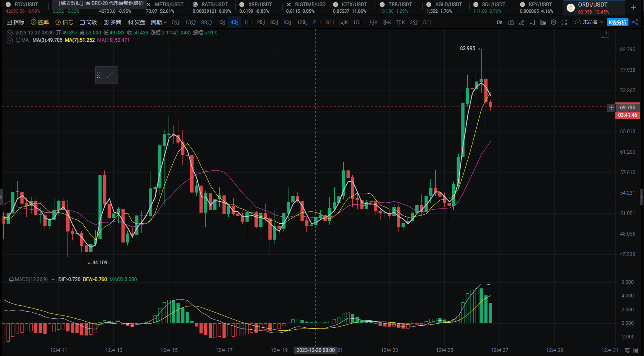This screenshot has height=356, width=644.
Task: Expand the right side panel handle
Action: coord(642,197)
